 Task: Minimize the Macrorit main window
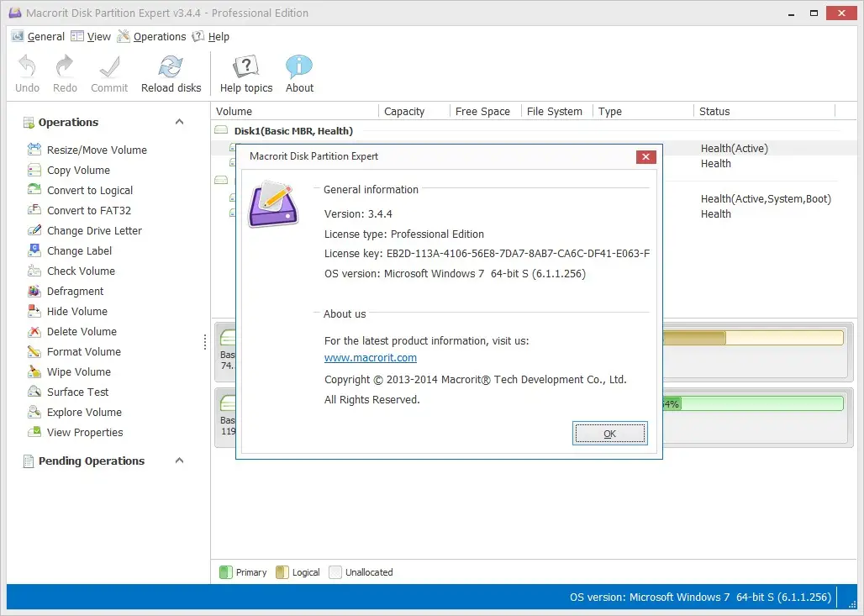[x=791, y=13]
